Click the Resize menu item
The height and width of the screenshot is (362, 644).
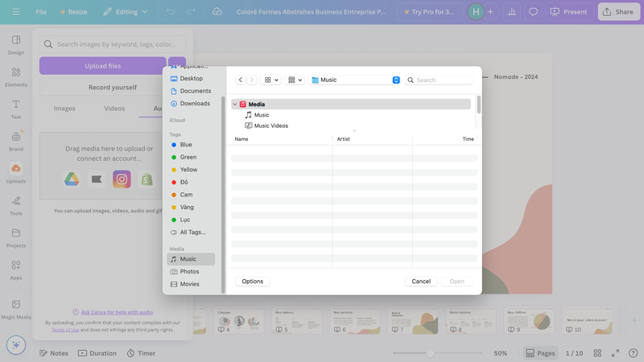click(x=73, y=11)
